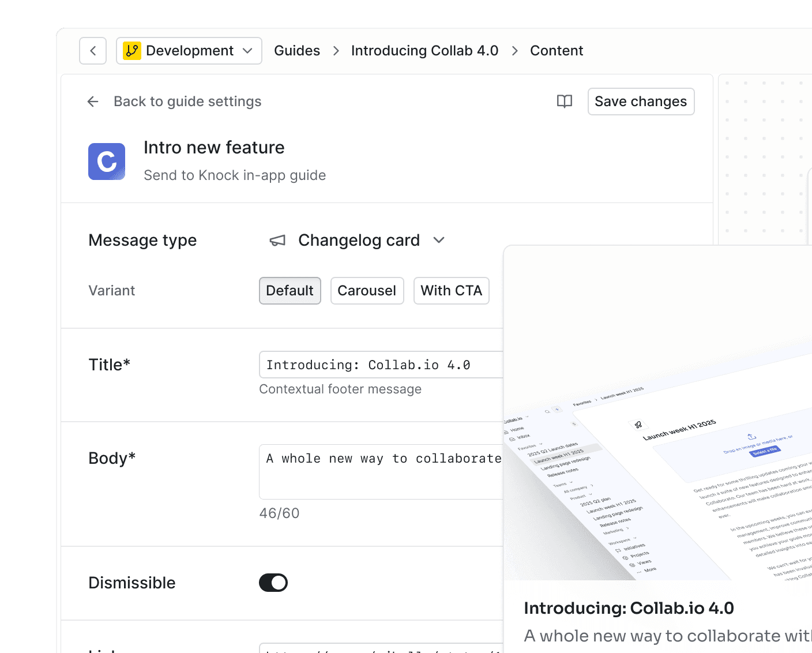
Task: Select the Content breadcrumb
Action: click(x=557, y=51)
